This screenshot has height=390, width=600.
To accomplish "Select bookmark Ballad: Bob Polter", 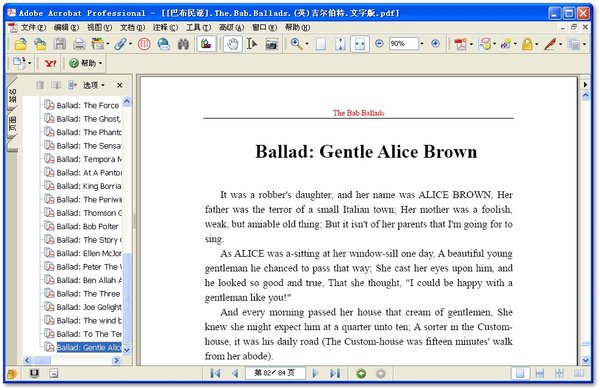I will click(x=88, y=226).
